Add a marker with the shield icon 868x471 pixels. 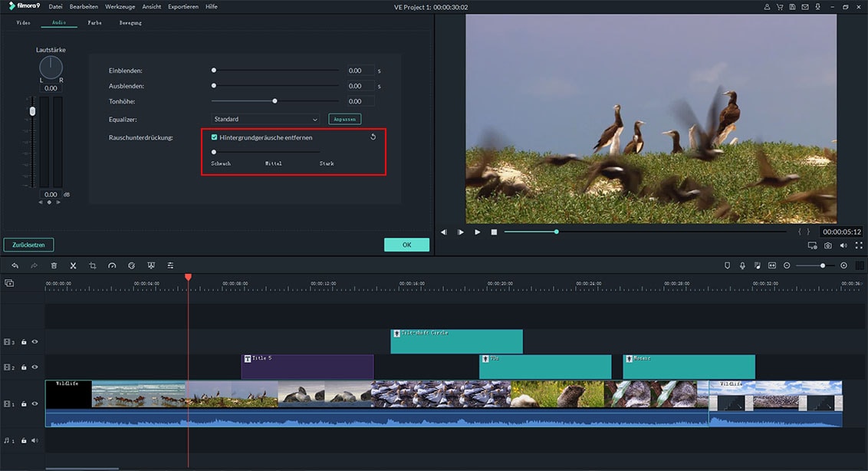[x=728, y=265]
